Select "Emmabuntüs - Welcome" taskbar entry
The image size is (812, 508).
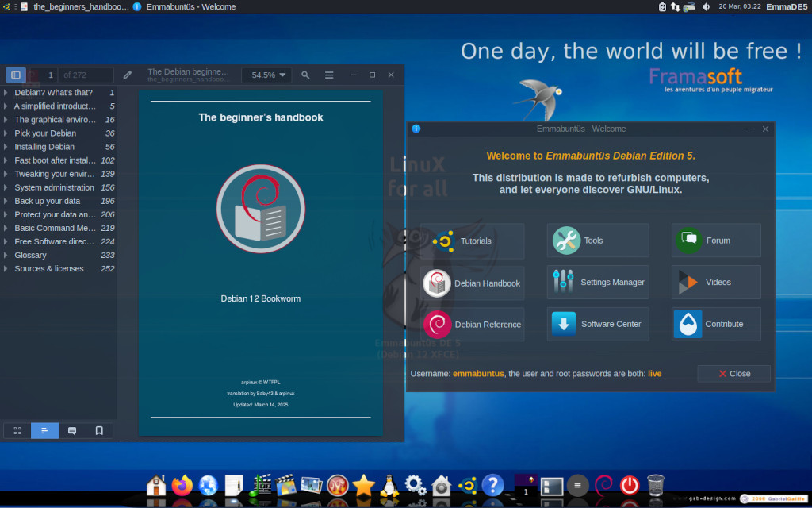(184, 6)
